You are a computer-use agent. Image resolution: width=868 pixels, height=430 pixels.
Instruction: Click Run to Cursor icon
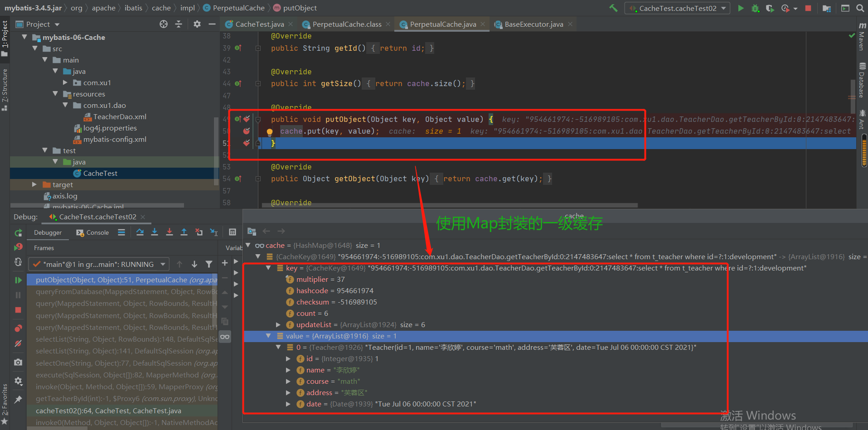coord(214,232)
